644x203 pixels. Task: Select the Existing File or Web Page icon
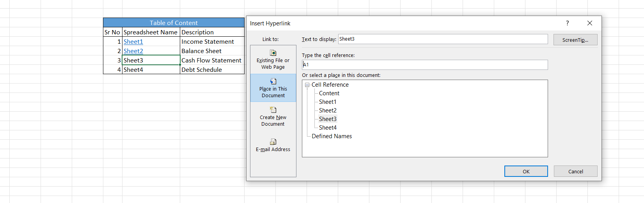pos(273,53)
